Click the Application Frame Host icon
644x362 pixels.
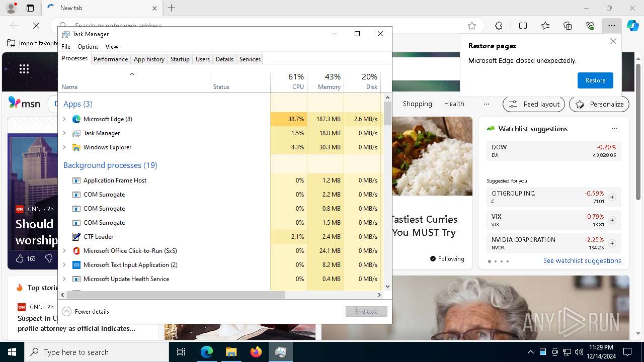(76, 180)
